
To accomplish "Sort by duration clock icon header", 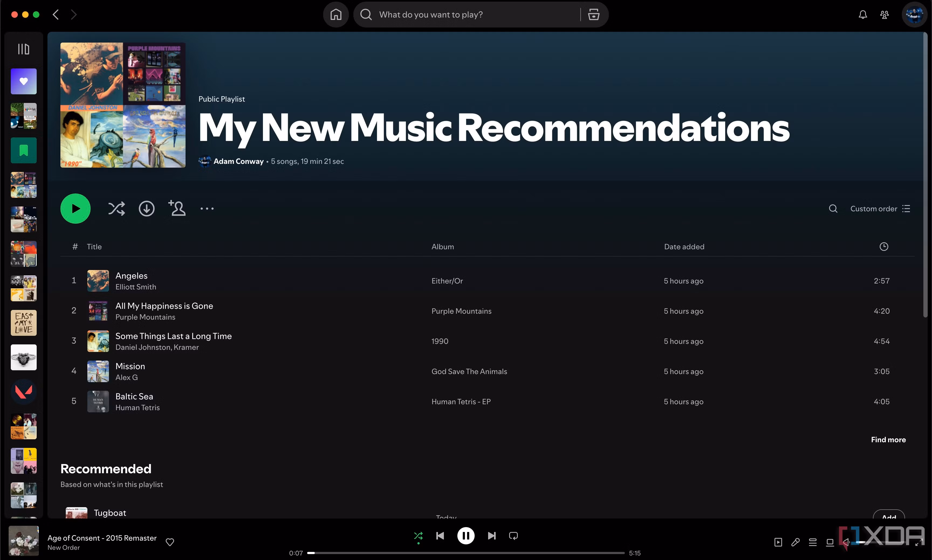I will click(x=884, y=247).
